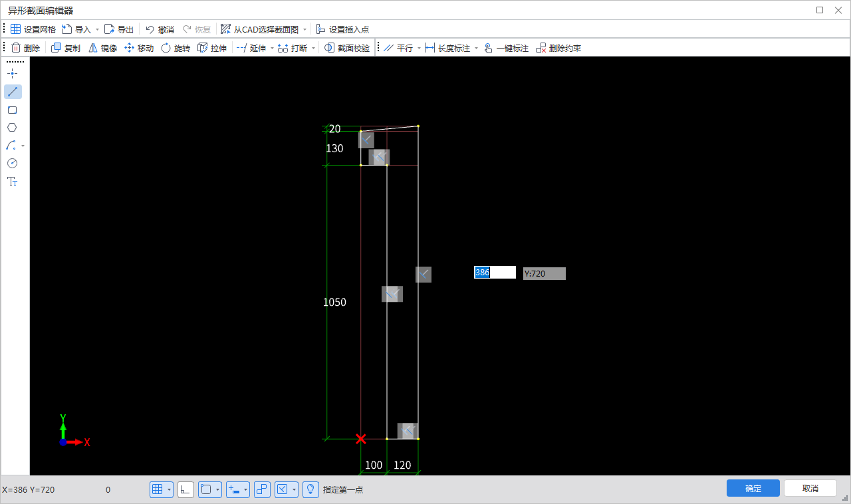
Task: Click 设置插入点 set insertion point
Action: pos(342,29)
